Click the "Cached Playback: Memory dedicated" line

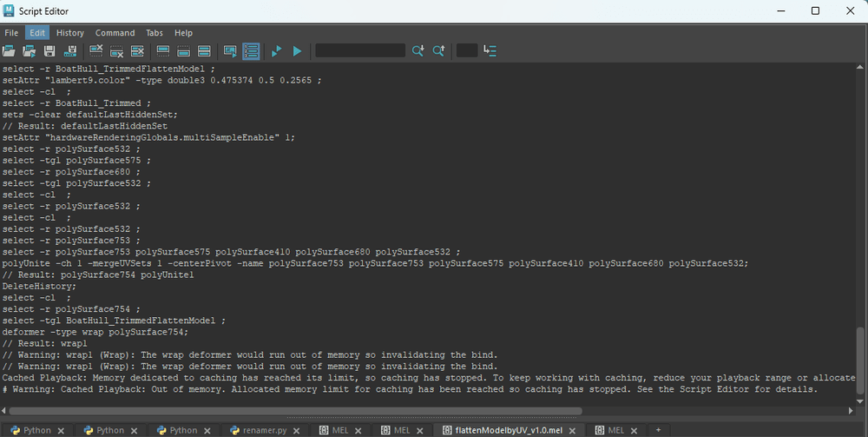coord(429,378)
